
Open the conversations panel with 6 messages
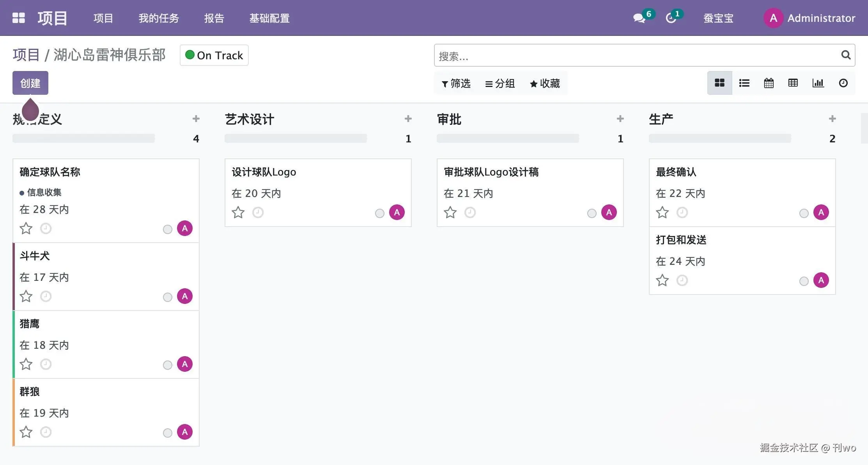tap(639, 18)
